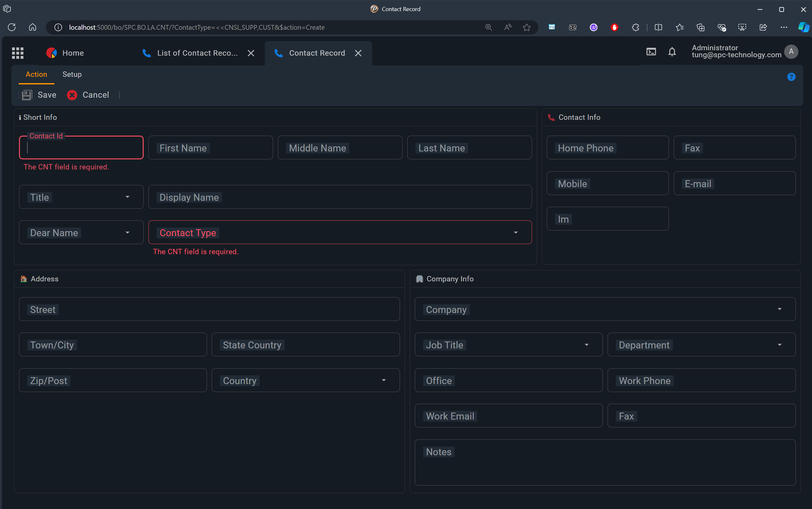Click the Save floppy disk icon
Screen dimensions: 812x509
(27, 95)
